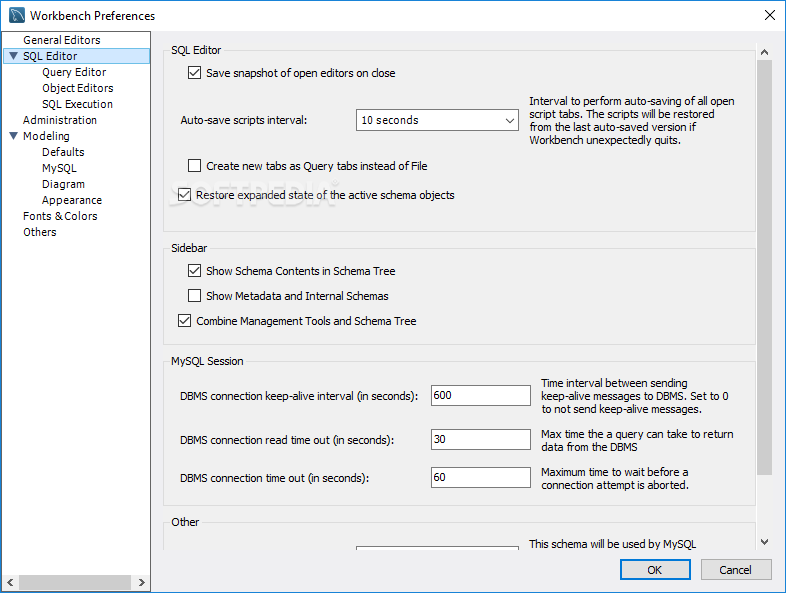Open Modeling Appearance page

coord(72,201)
